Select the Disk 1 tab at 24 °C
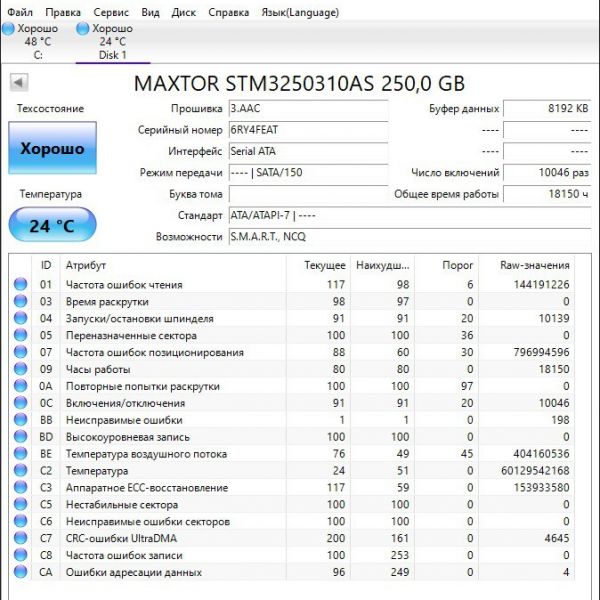The width and height of the screenshot is (600, 600). coord(112,41)
